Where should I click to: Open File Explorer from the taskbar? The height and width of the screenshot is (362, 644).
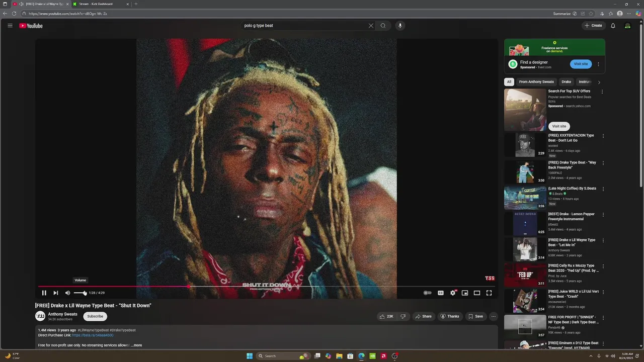(x=339, y=356)
